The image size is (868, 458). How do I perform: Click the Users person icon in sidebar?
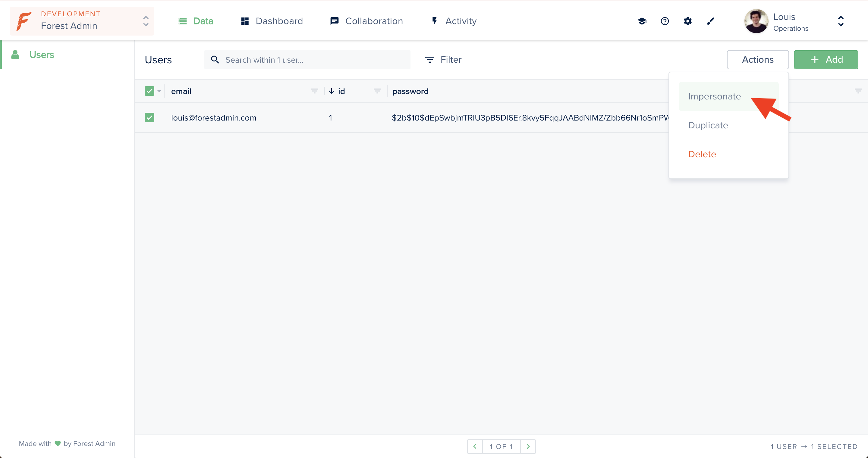click(x=15, y=55)
